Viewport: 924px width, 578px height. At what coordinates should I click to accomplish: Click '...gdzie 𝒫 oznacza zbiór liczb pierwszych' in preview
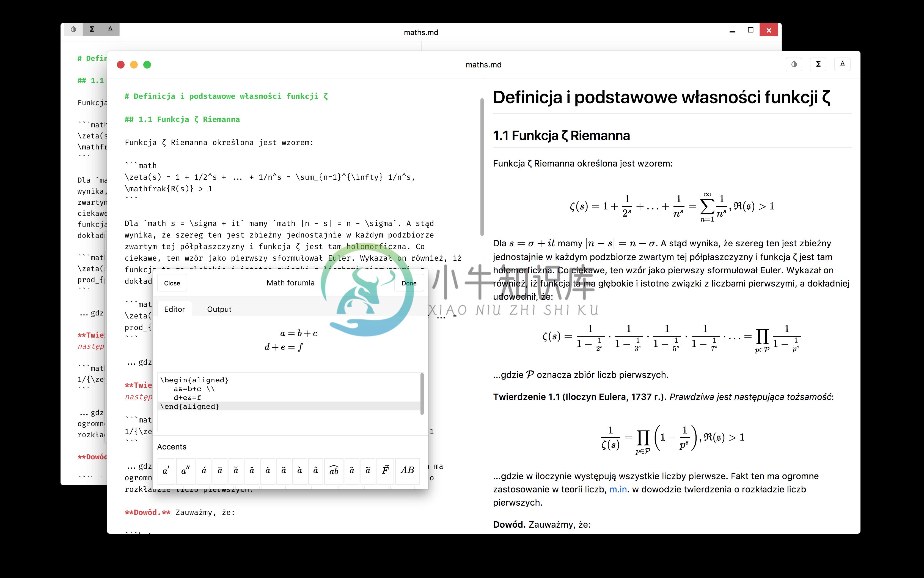click(581, 375)
